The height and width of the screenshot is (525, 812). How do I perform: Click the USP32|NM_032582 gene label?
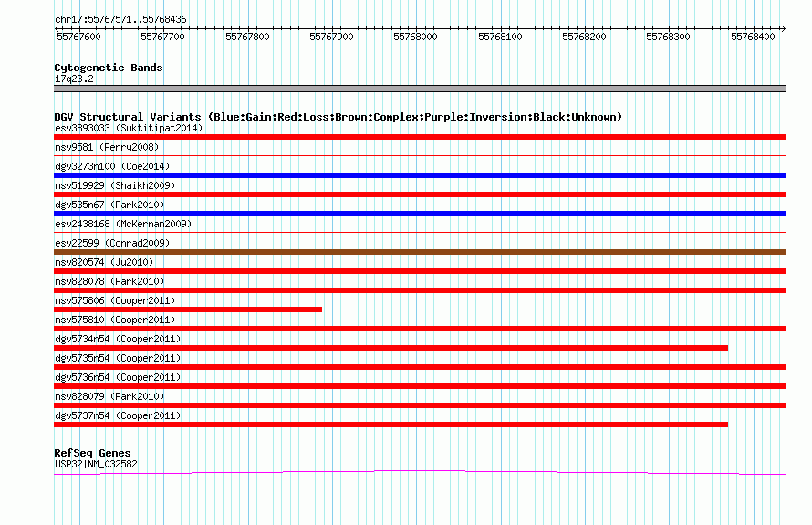tap(96, 464)
